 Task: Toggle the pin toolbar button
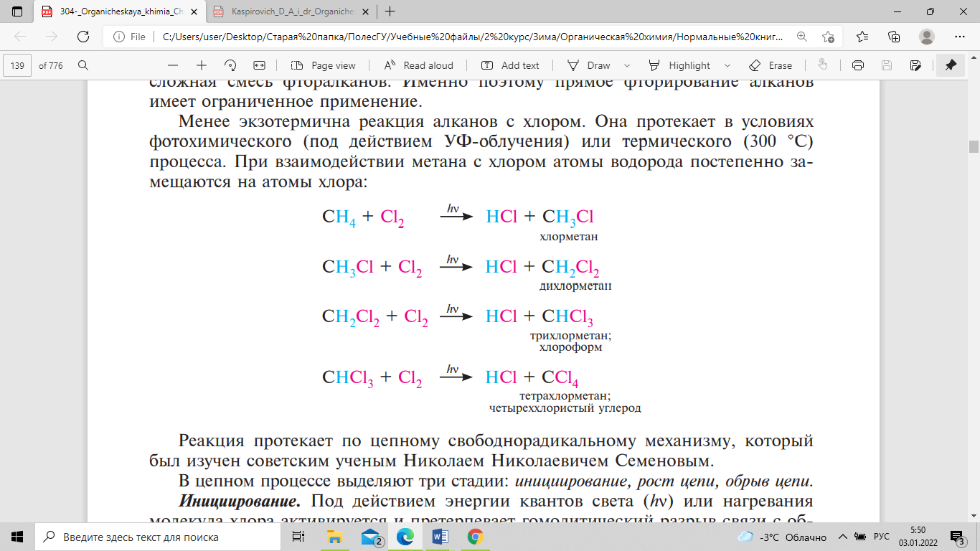pyautogui.click(x=951, y=65)
